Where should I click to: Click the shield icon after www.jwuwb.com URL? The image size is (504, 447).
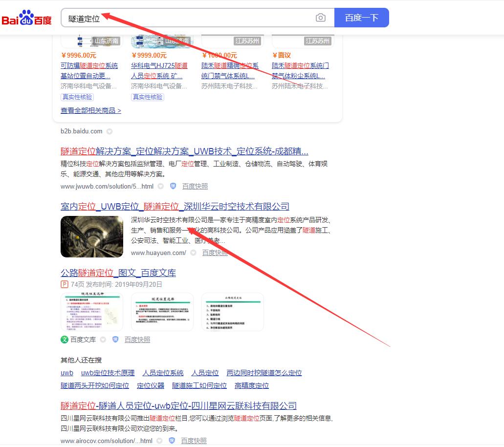[x=173, y=186]
